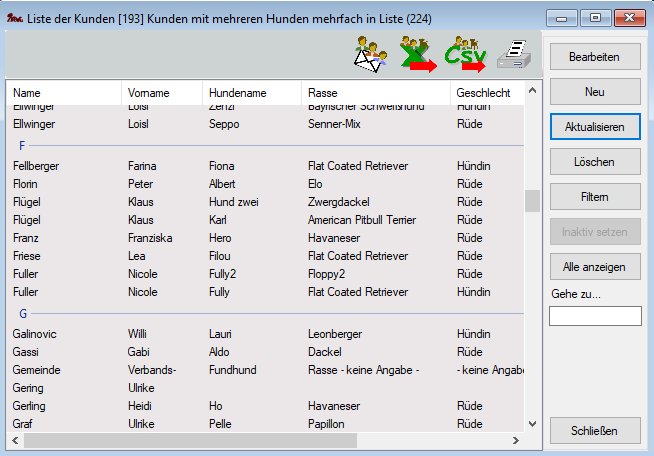Click the Gehe zu input field
654x456 pixels.
tap(595, 316)
